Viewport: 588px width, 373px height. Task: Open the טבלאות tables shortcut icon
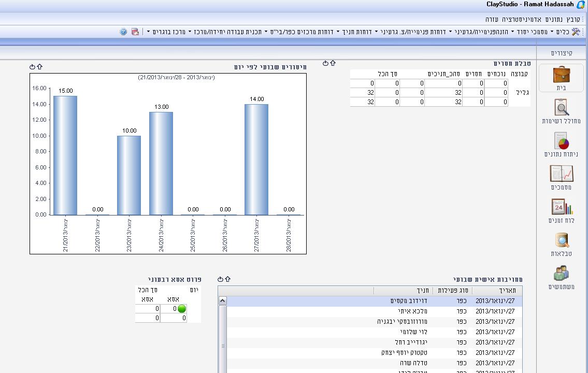562,240
